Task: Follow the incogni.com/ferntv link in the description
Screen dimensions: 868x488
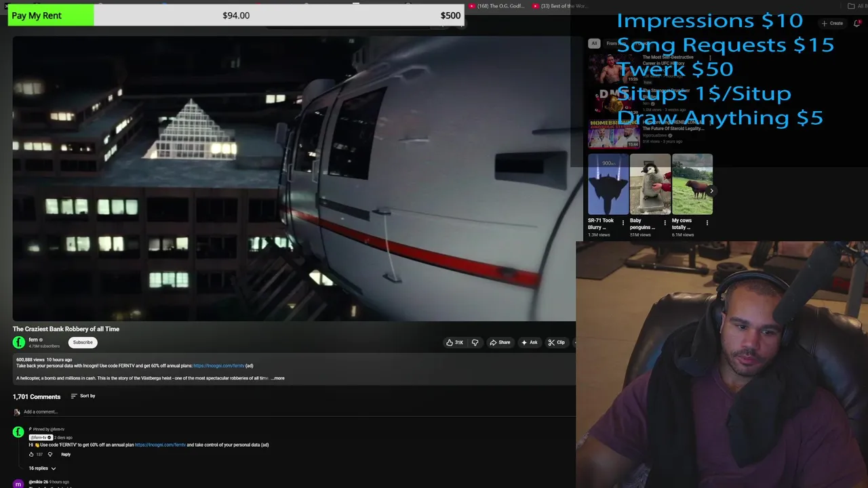Action: pos(218,366)
